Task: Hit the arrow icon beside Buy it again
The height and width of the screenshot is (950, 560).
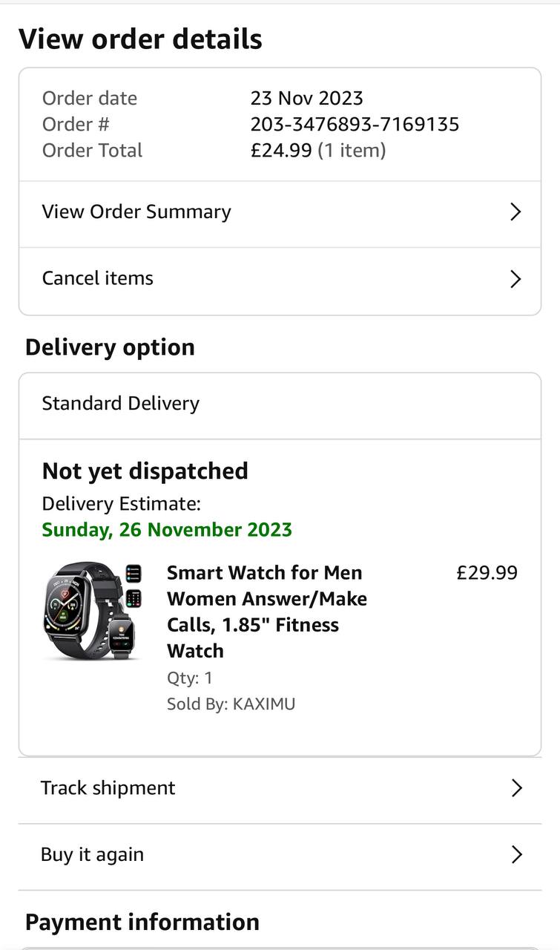Action: (x=516, y=855)
